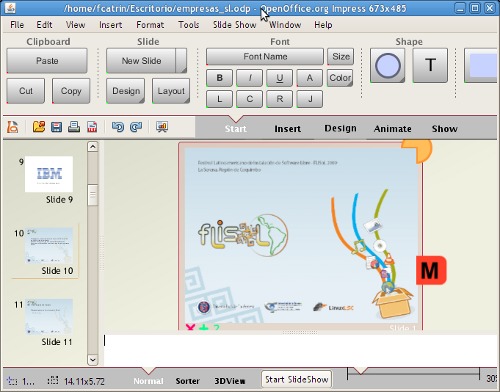Switch to the Animate tab
The image size is (500, 392).
click(392, 129)
